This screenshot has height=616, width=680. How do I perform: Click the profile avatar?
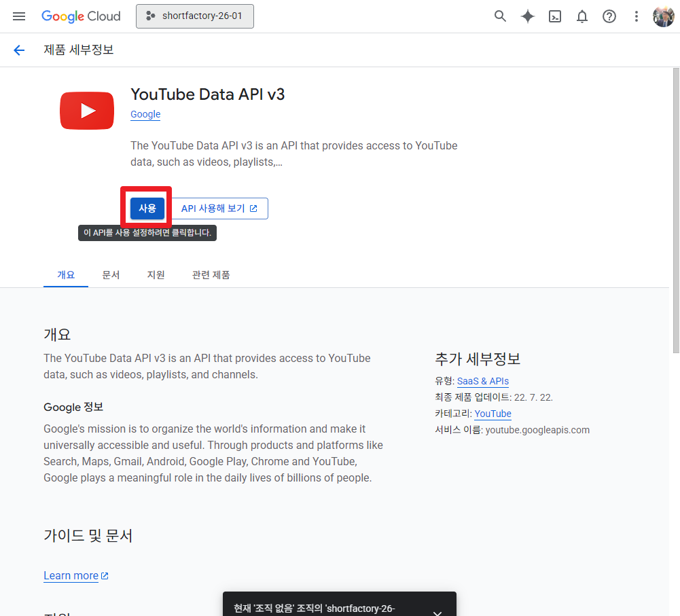tap(663, 16)
